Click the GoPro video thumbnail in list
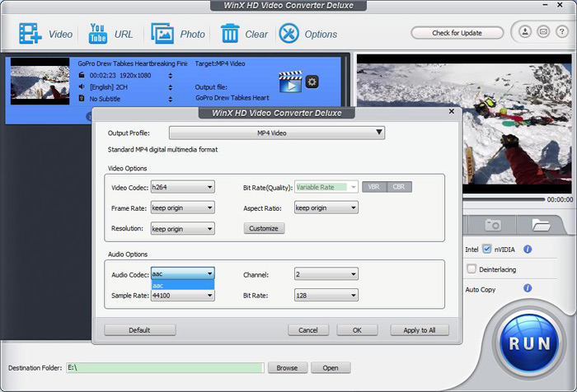Screen dimensions: 577x392 tap(40, 82)
